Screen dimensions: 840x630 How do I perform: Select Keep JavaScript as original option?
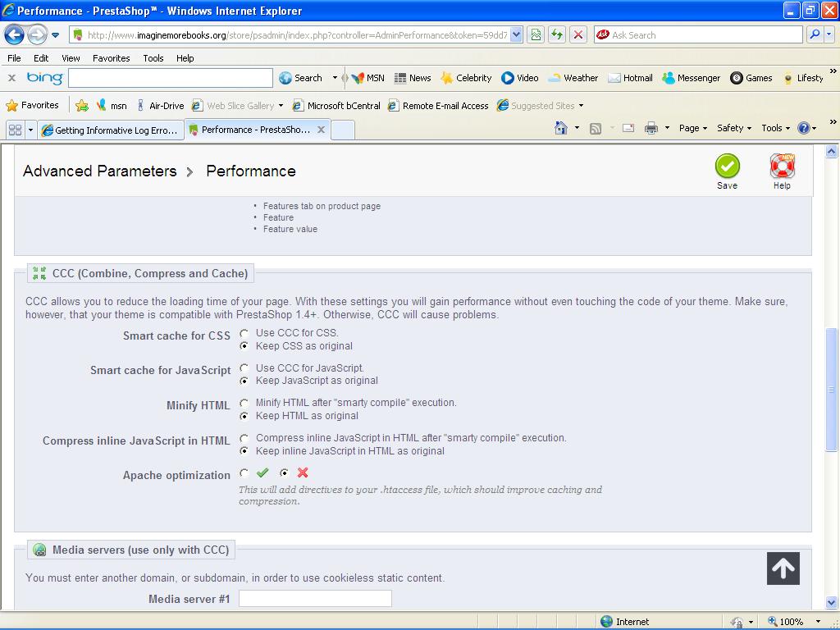click(x=244, y=381)
